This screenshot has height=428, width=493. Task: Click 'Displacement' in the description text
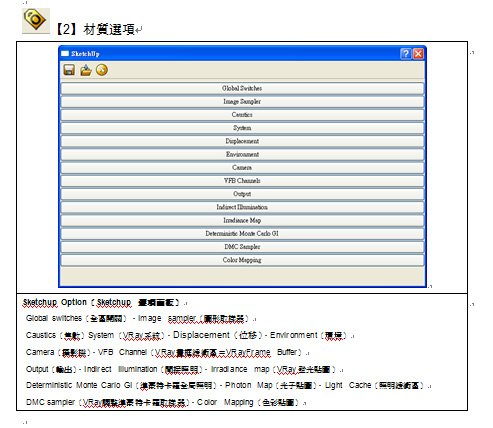point(201,335)
